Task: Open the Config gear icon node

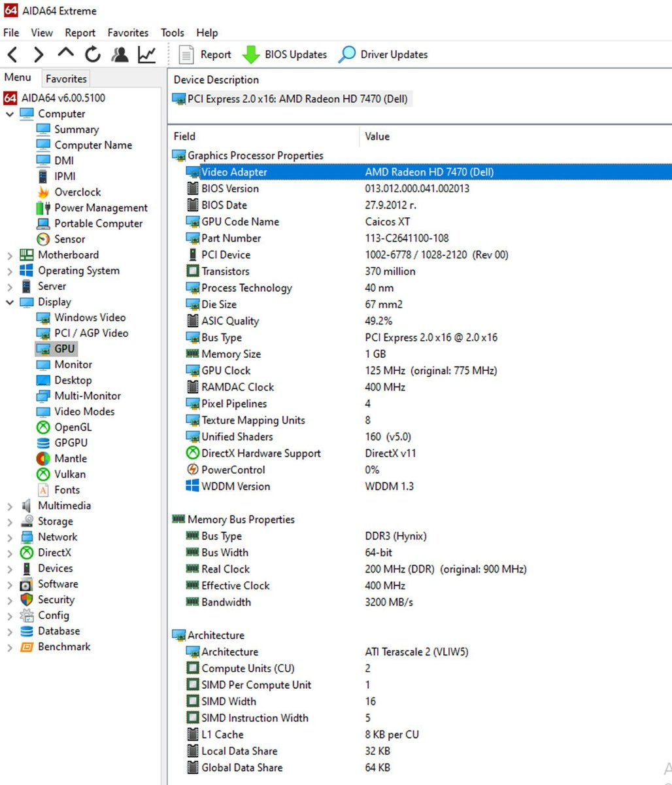Action: 44,616
